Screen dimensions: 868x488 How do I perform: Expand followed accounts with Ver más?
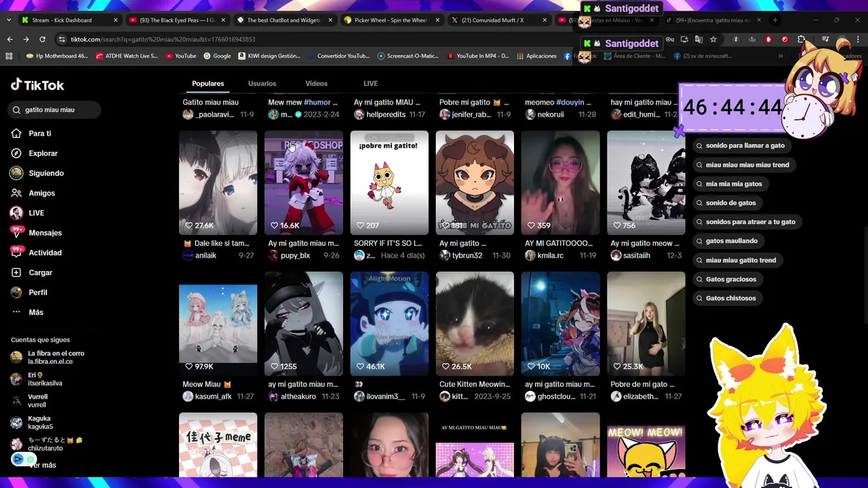coord(42,465)
